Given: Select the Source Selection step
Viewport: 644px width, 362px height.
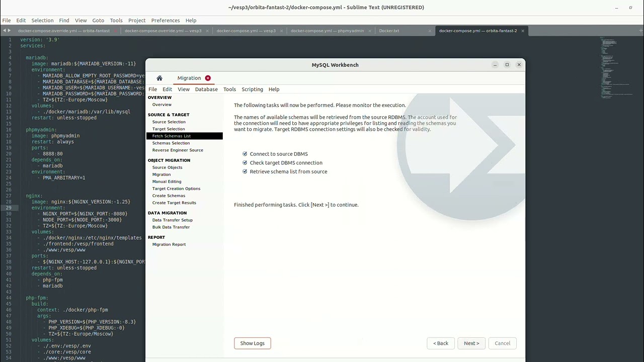Looking at the screenshot, I should [x=169, y=122].
